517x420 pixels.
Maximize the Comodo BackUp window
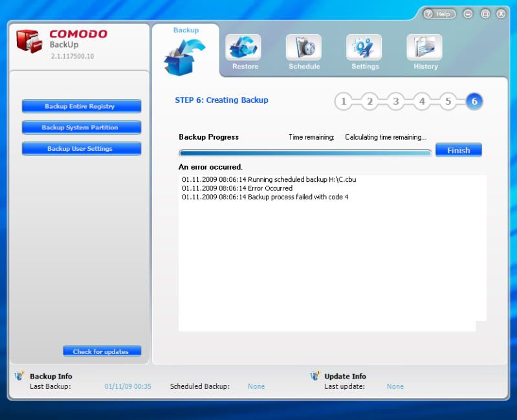coord(485,14)
